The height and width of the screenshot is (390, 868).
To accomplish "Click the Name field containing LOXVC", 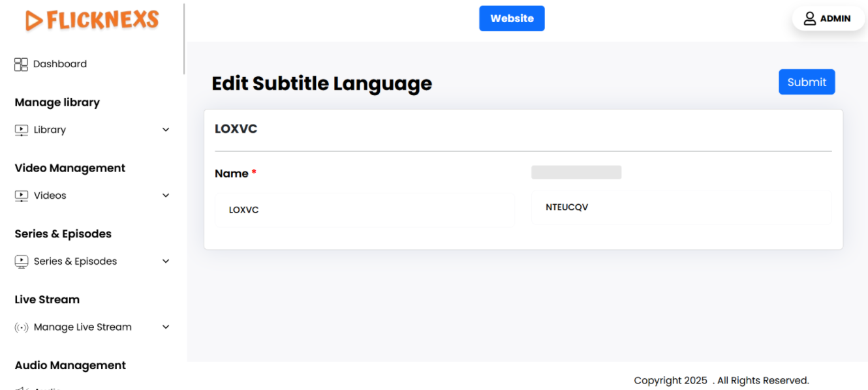I will (x=365, y=210).
